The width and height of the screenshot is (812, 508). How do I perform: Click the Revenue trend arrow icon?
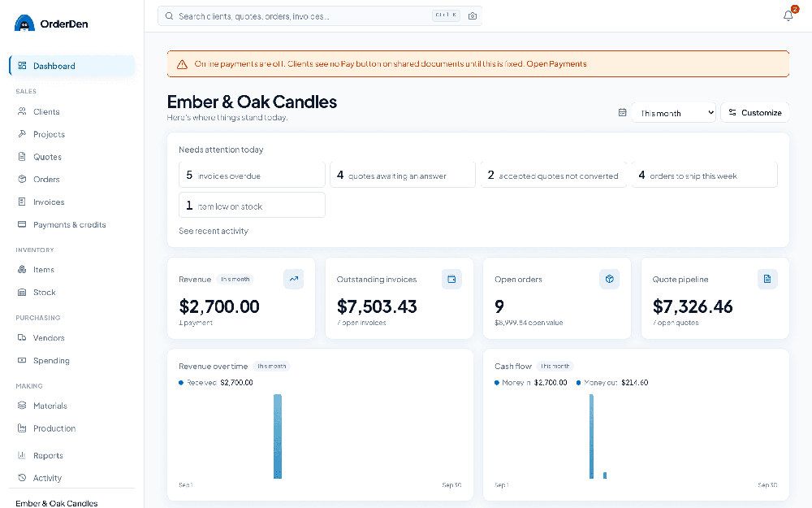tap(294, 279)
